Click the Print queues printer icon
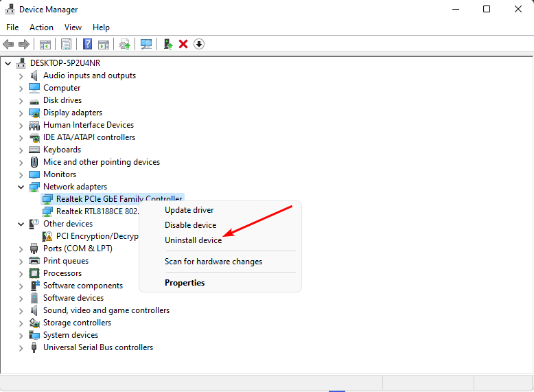534x392 pixels. 34,261
